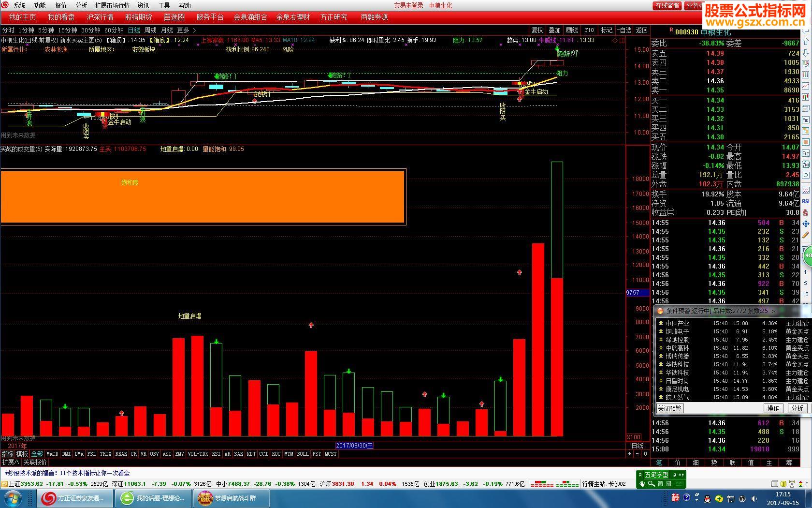Expand the 扩展 panel

[10, 462]
